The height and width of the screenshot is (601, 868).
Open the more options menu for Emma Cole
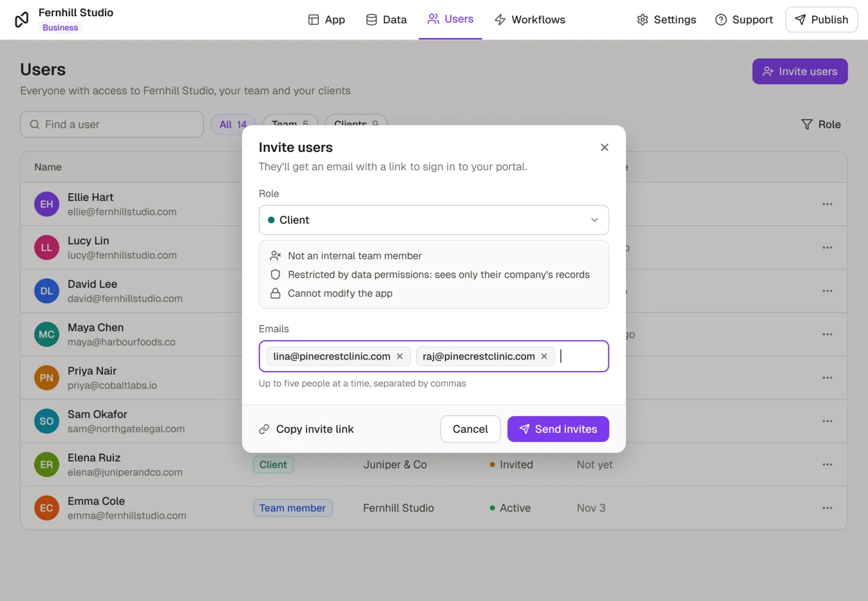(x=827, y=508)
